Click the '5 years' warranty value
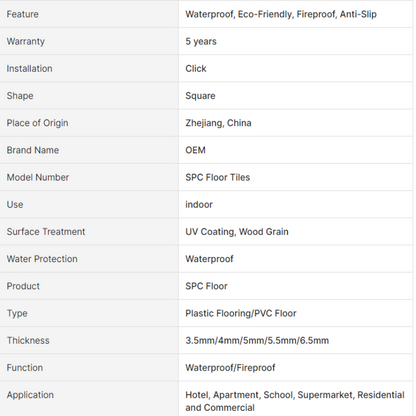 [x=201, y=42]
